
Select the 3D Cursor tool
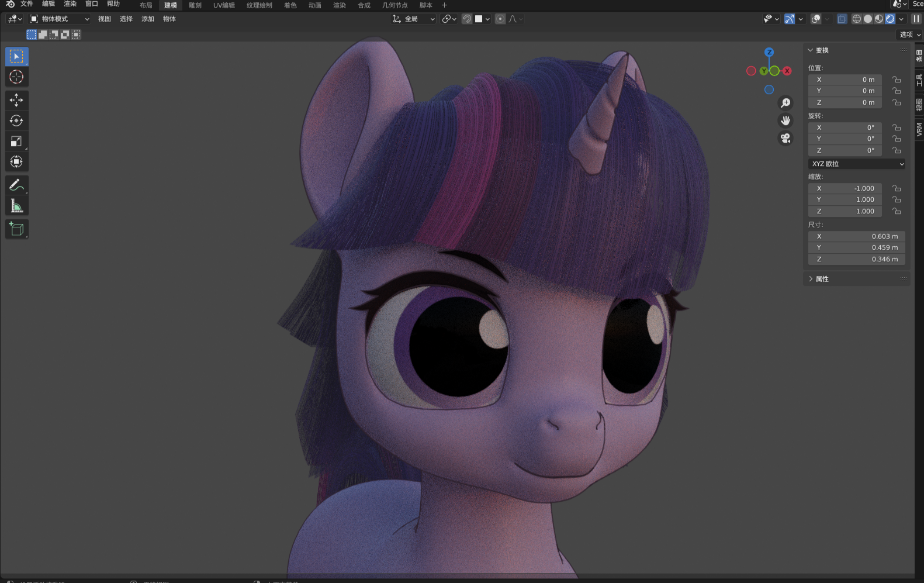pos(16,77)
